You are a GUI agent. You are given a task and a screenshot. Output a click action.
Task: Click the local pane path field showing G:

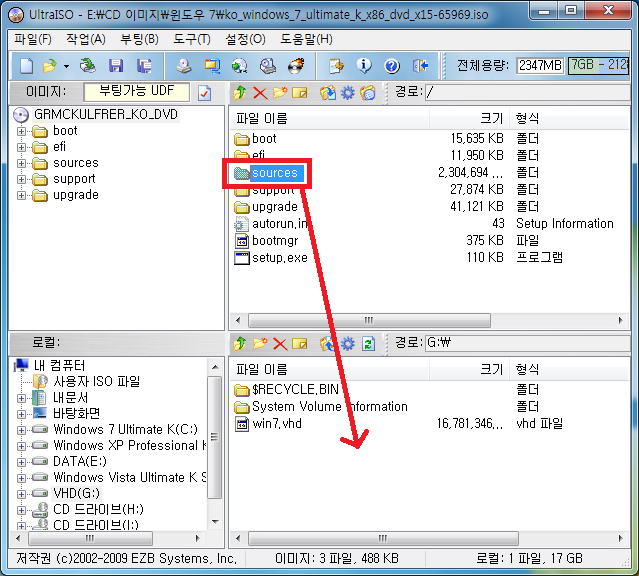(x=527, y=343)
